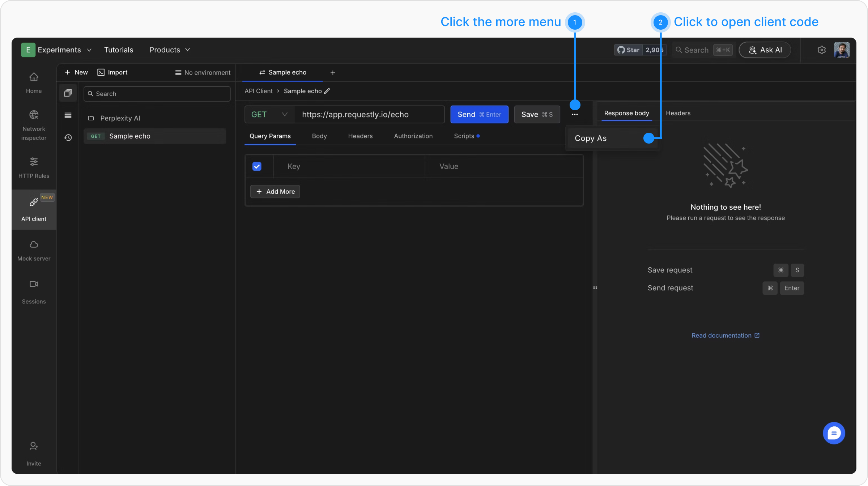Expand the Perplexity AI collection folder
Viewport: 868px width, 486px height.
120,118
